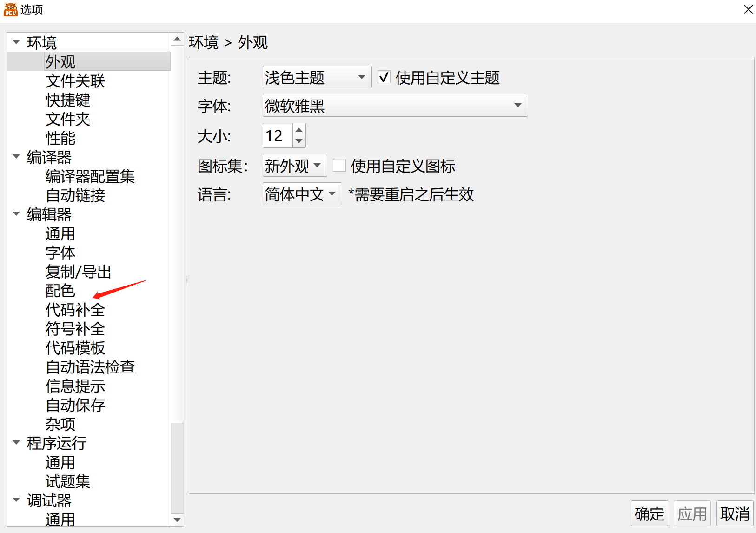The width and height of the screenshot is (756, 533).
Task: Open 配色 settings page
Action: coord(60,290)
